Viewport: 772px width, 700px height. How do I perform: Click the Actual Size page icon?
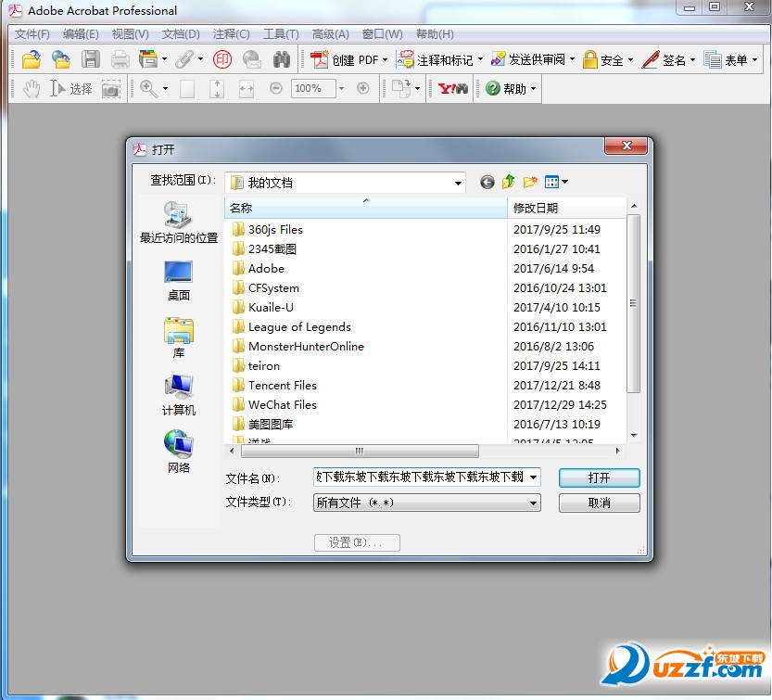coord(187,89)
